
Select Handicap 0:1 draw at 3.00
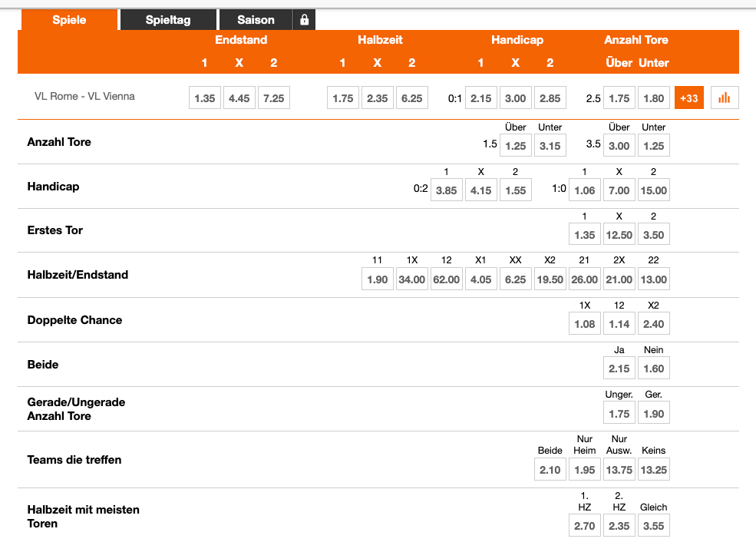tap(515, 97)
